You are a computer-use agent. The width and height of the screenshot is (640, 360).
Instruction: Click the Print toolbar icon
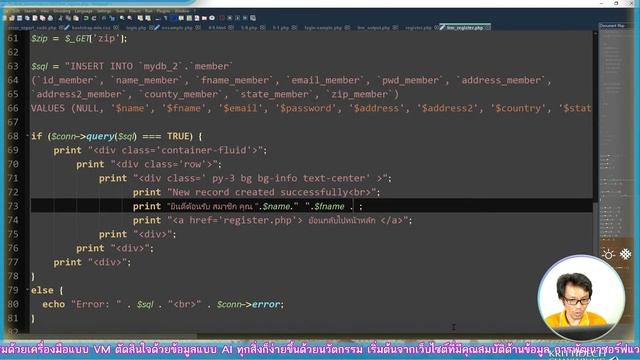point(50,18)
